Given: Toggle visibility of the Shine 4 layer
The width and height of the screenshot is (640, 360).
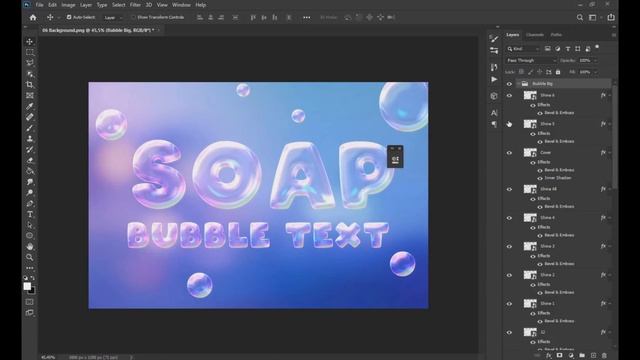Looking at the screenshot, I should [x=509, y=218].
